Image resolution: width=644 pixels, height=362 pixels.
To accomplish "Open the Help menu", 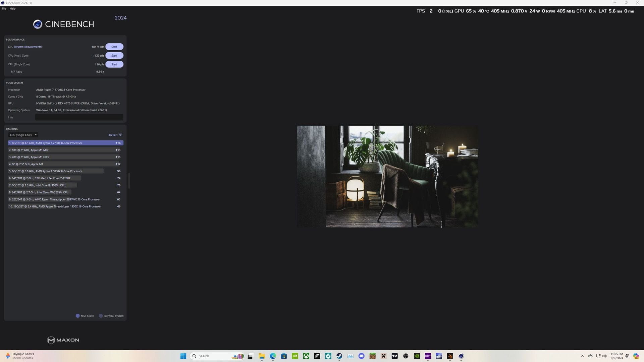I will [x=13, y=9].
